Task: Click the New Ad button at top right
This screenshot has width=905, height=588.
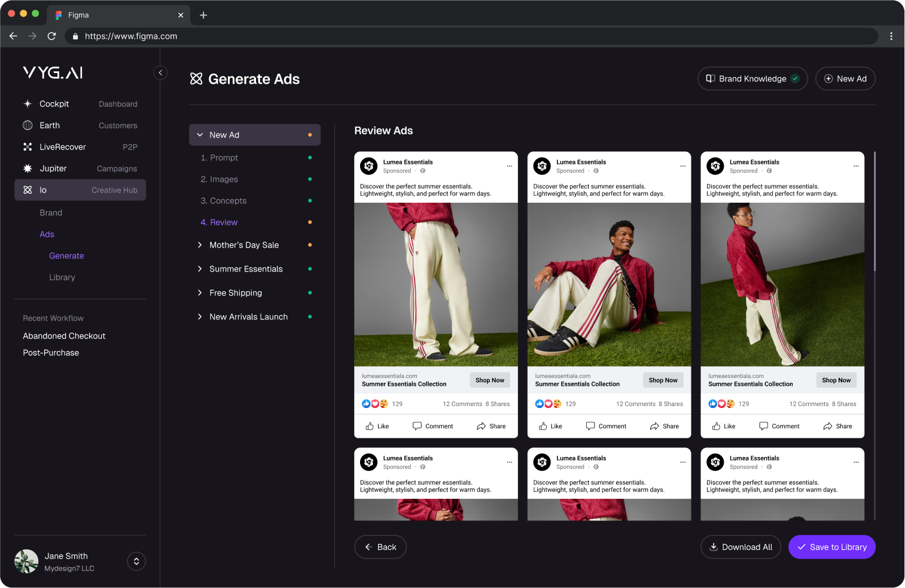Action: click(x=845, y=78)
